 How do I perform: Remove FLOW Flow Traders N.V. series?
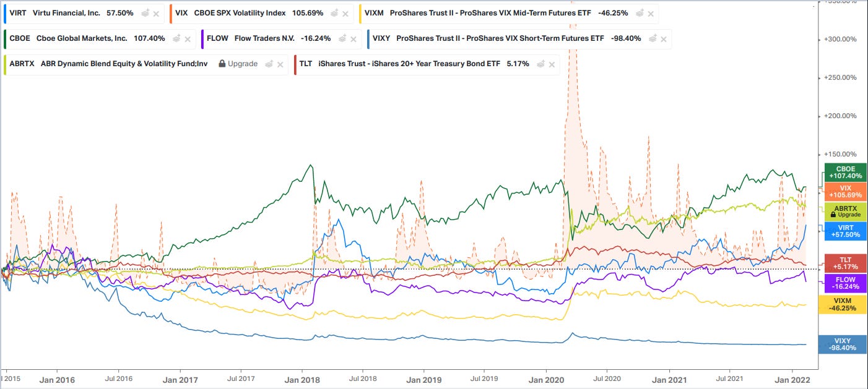(354, 38)
